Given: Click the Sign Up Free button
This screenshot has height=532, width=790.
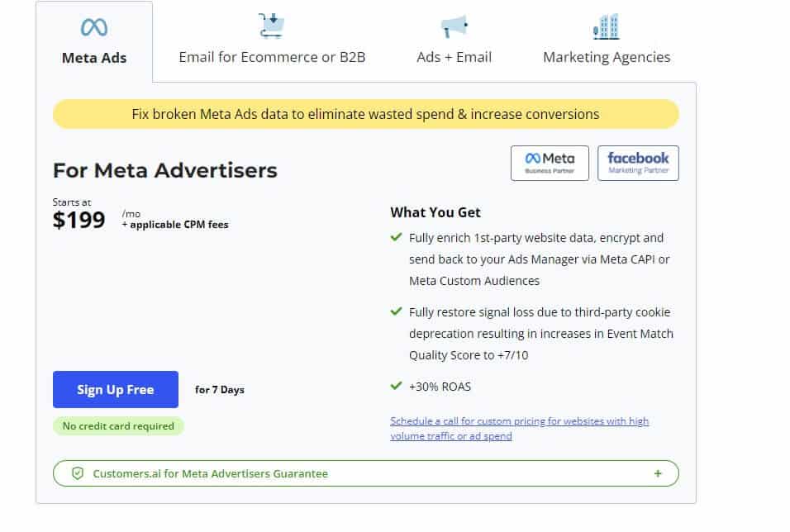Looking at the screenshot, I should click(x=116, y=389).
